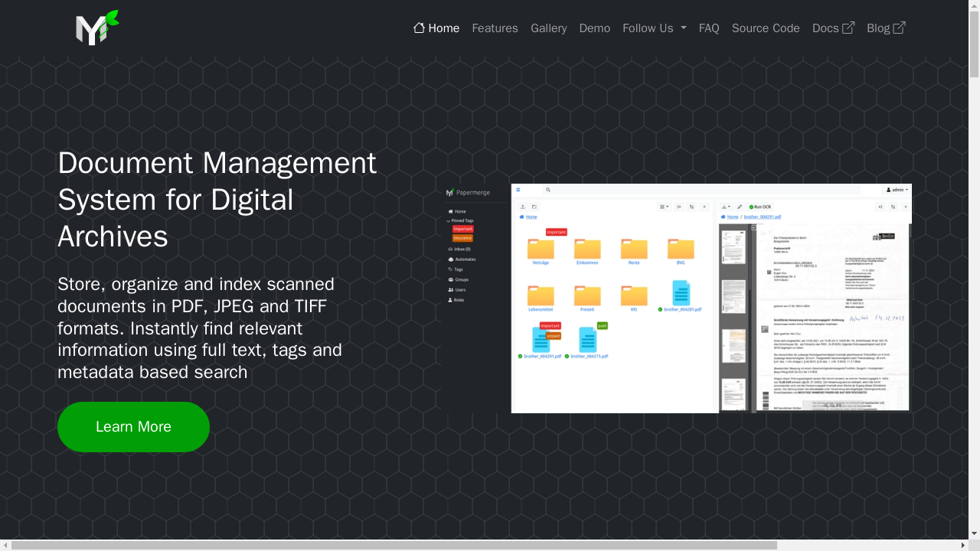Viewport: 980px width, 551px height.
Task: Open the Gallery nav item
Action: coord(548,28)
